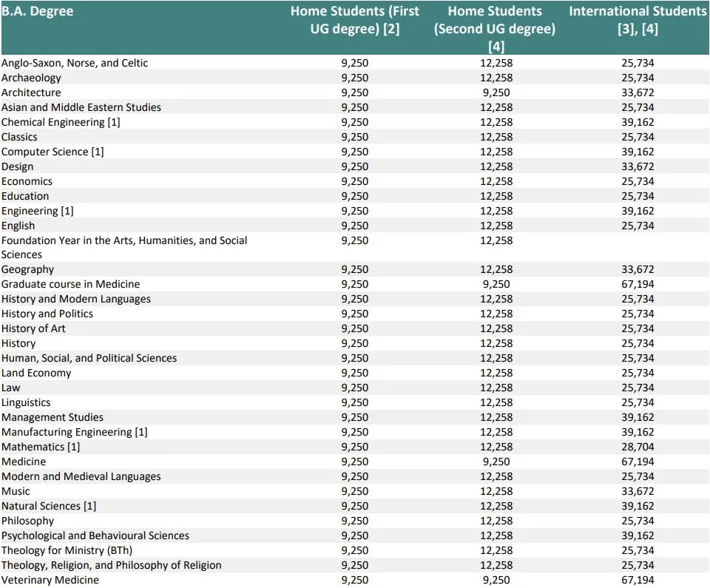This screenshot has width=710, height=588.
Task: Select 'Human, Social, and Political Sciences' label
Action: tap(89, 358)
